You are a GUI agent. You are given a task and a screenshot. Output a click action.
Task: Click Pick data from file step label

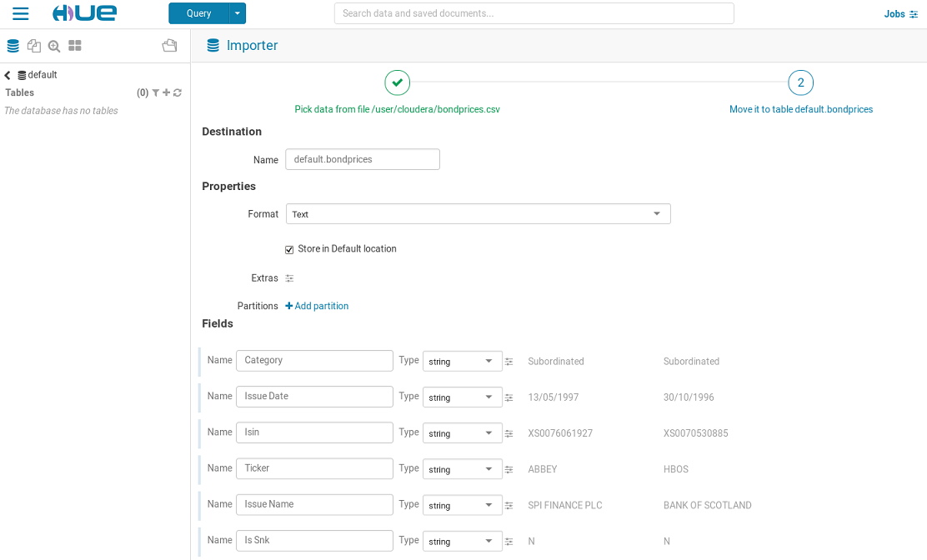(x=398, y=109)
